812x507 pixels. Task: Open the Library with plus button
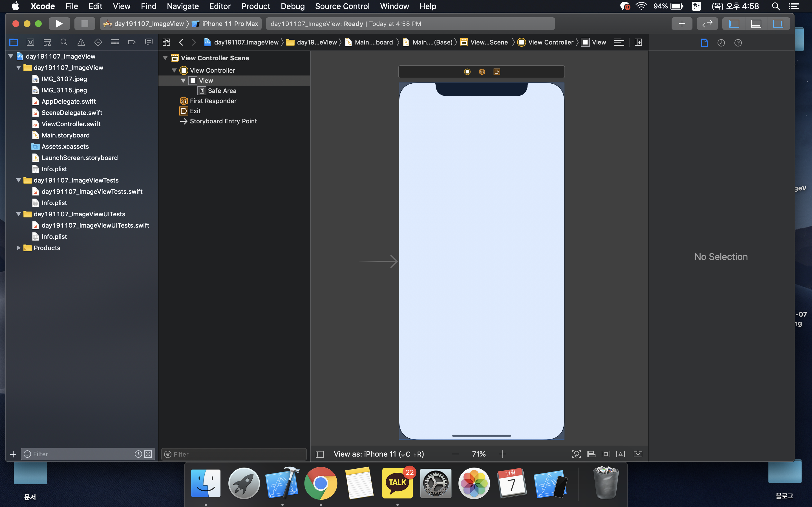[681, 23]
